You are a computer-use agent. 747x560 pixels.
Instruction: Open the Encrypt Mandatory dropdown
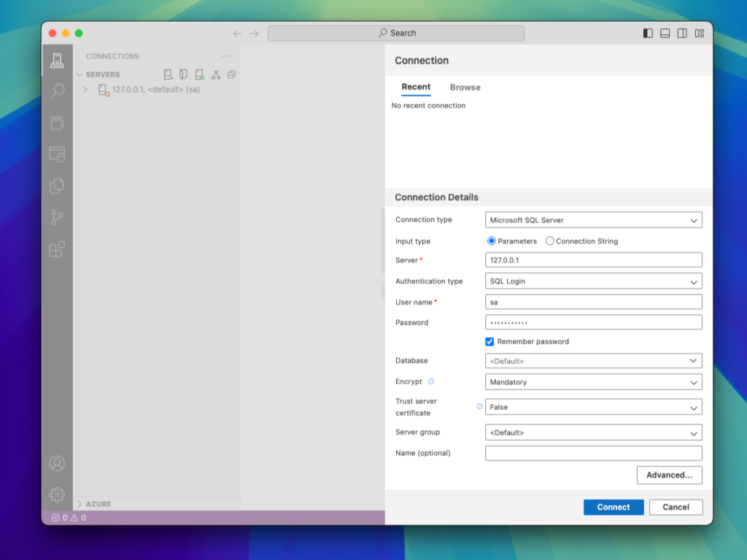tap(593, 382)
